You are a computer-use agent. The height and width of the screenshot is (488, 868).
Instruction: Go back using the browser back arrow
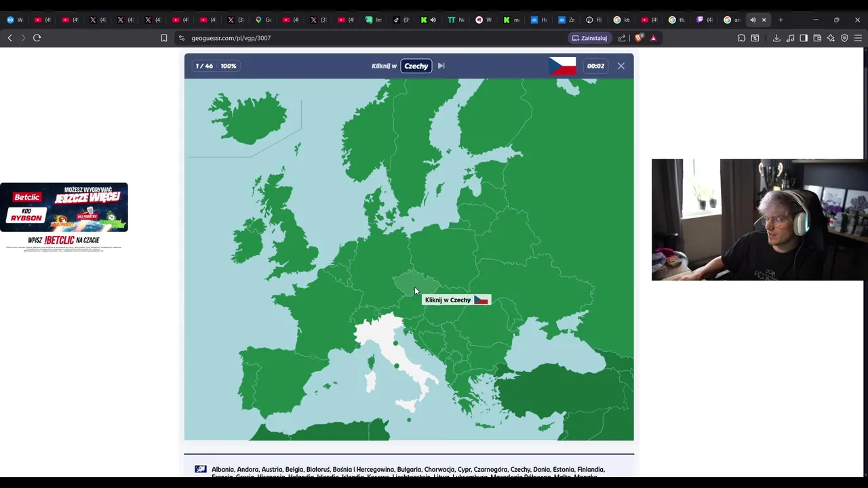click(x=9, y=38)
